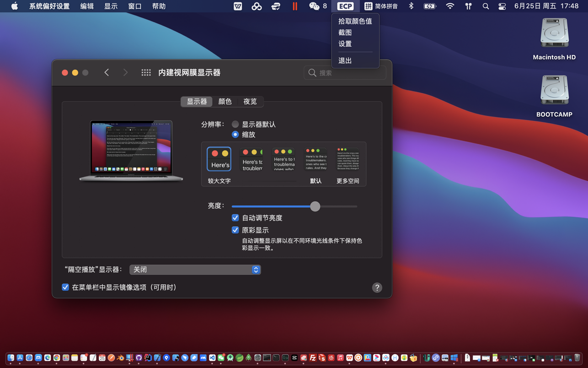Toggle the 自动调节亮度 checkbox
588x368 pixels.
point(235,218)
